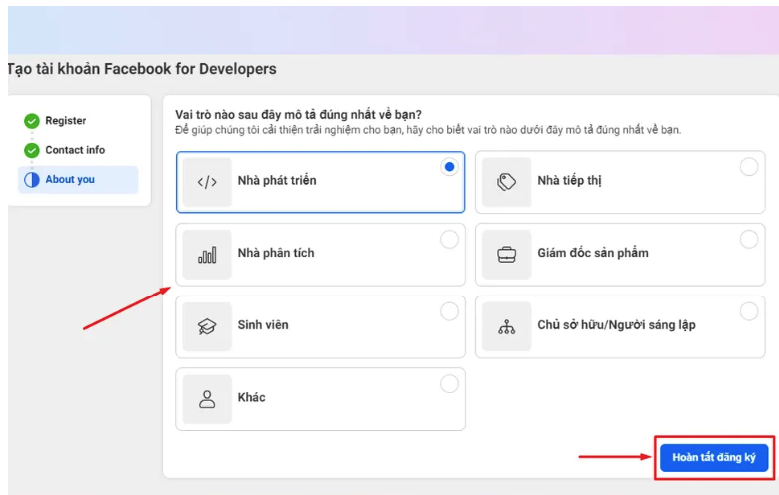Select the Khác radio button
The image size is (779, 495).
(x=449, y=384)
